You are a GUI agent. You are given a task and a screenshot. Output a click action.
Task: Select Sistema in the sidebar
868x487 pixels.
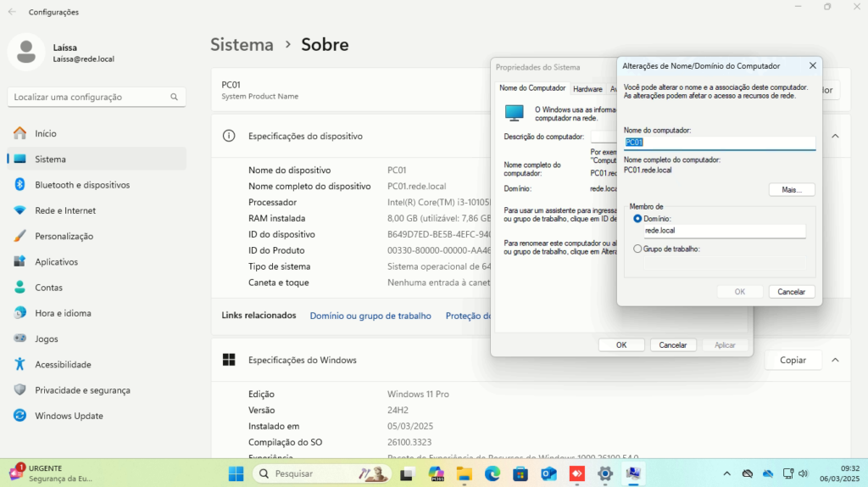(97, 159)
